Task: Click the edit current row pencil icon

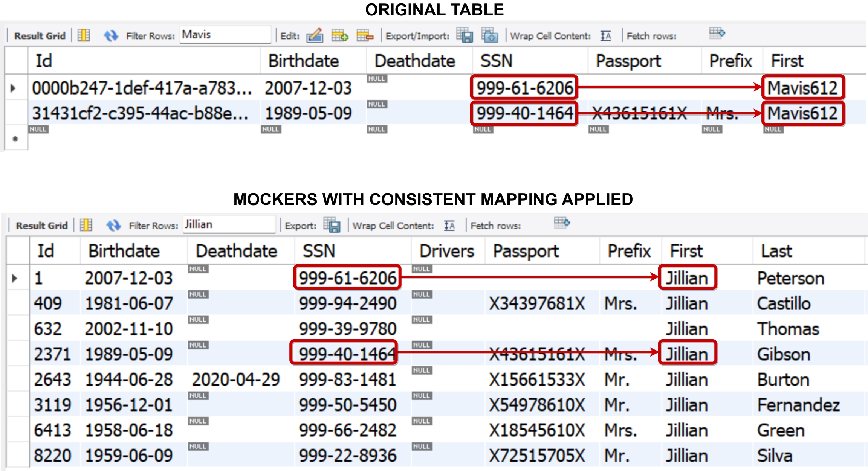Action: point(315,35)
